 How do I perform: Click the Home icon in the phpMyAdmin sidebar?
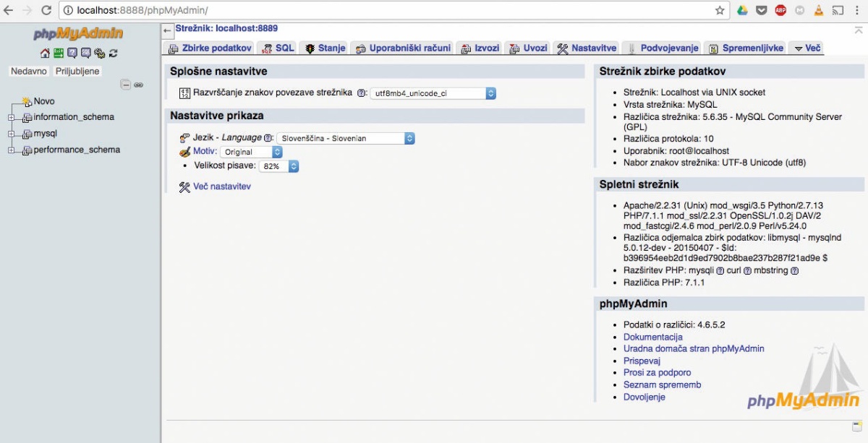click(45, 53)
